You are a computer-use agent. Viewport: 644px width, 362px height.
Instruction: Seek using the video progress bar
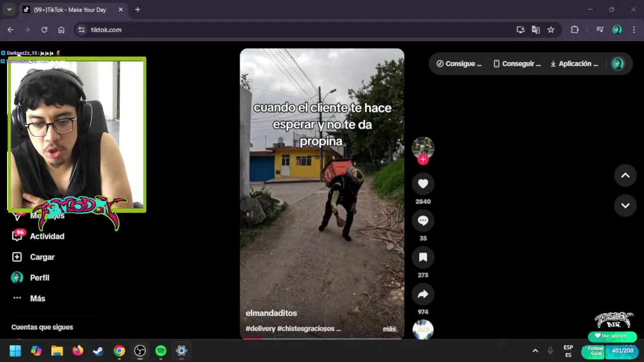(322, 338)
